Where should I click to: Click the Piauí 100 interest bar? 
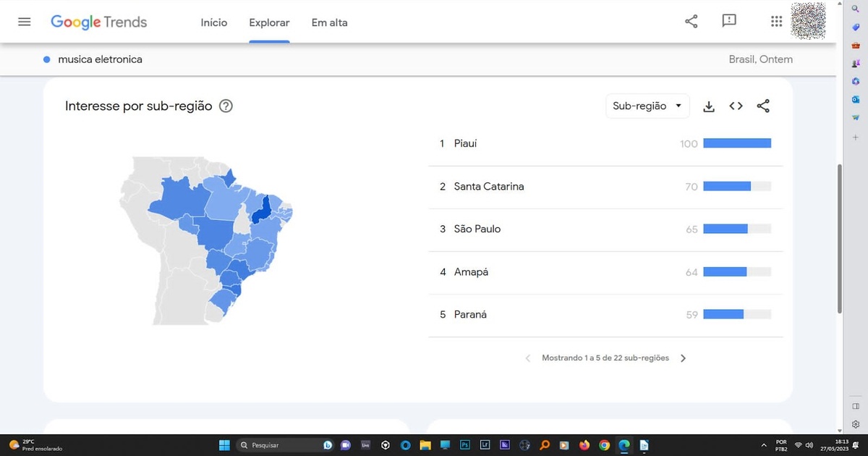pyautogui.click(x=737, y=143)
